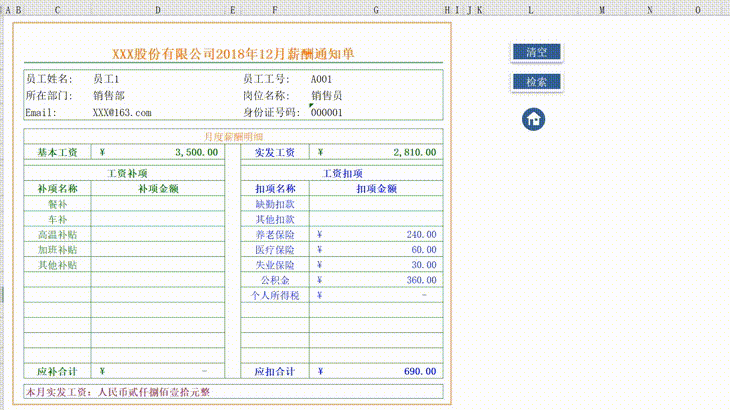730x410 pixels.
Task: Click the 缺勤扣款 amount input cell
Action: point(376,204)
